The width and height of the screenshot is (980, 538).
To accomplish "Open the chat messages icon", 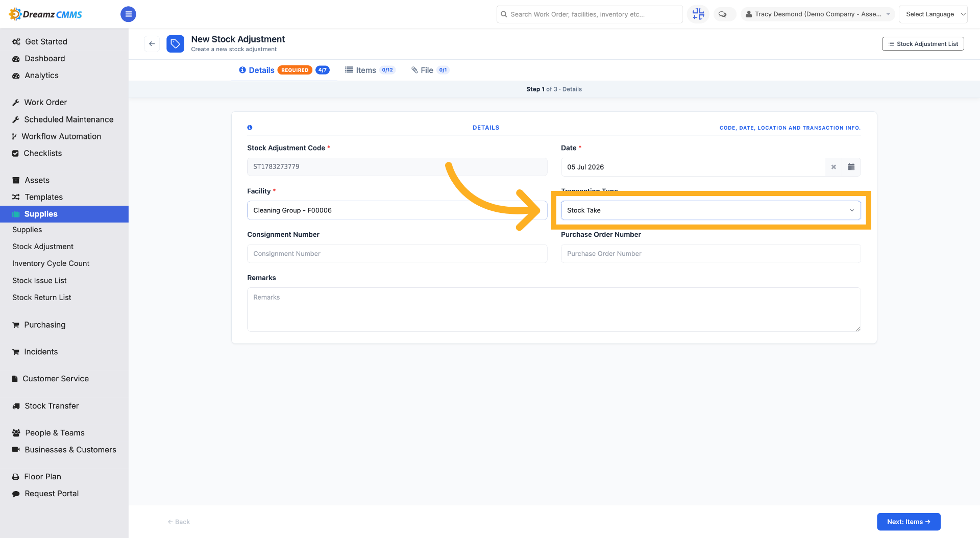I will point(723,14).
